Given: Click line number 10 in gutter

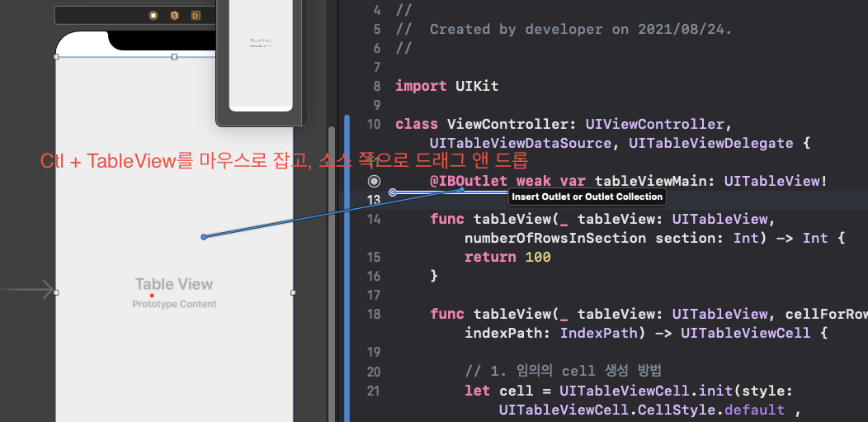Looking at the screenshot, I should (374, 124).
